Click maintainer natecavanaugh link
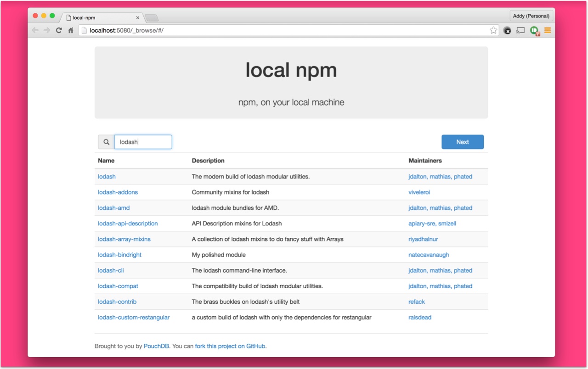Screen dimensions: 588x369 429,255
